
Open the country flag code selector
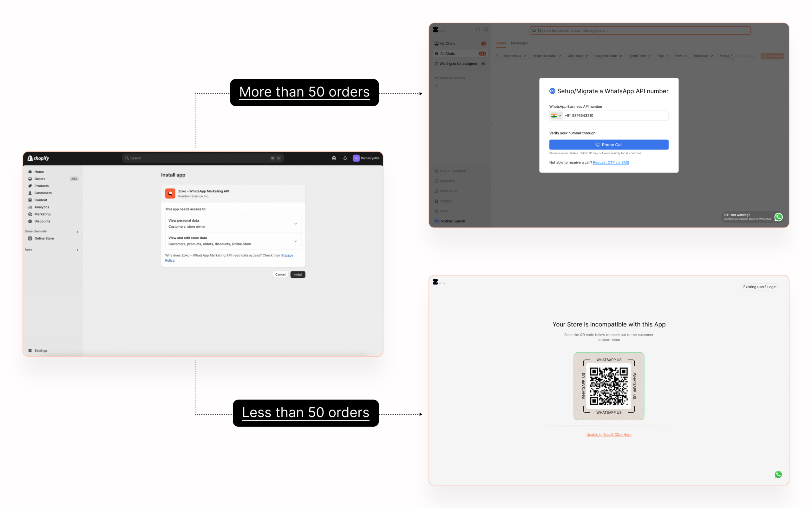pos(556,116)
